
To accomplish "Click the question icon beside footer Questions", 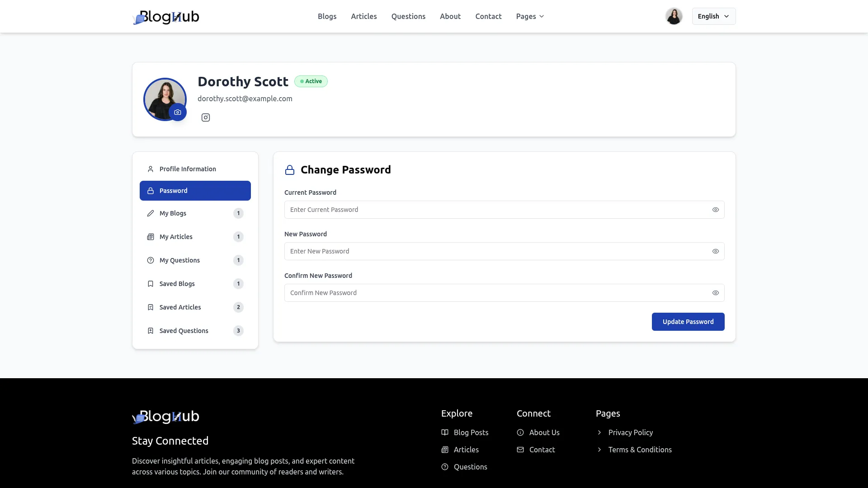I will pyautogui.click(x=445, y=467).
